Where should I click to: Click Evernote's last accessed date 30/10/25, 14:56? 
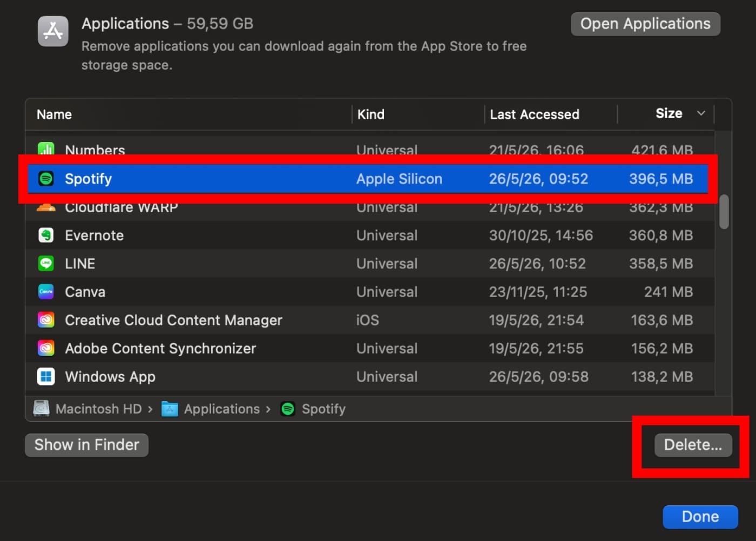[x=541, y=235]
